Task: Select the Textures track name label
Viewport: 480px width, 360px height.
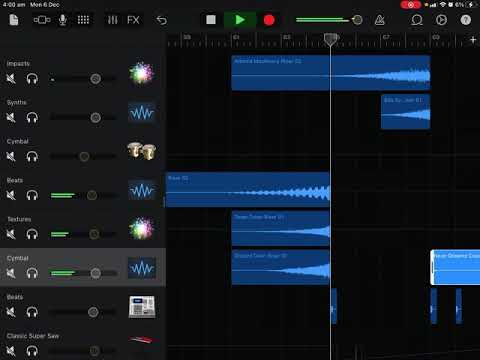Action: (19, 219)
